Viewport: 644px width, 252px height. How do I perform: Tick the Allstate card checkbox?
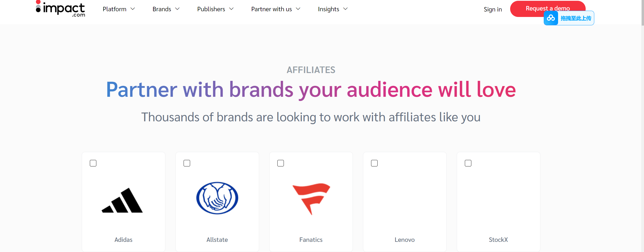[x=187, y=163]
